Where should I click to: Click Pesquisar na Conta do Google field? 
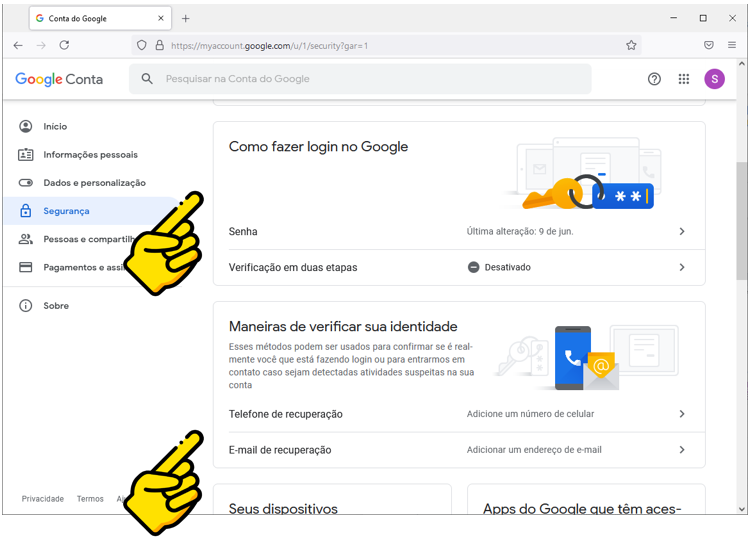(x=360, y=79)
